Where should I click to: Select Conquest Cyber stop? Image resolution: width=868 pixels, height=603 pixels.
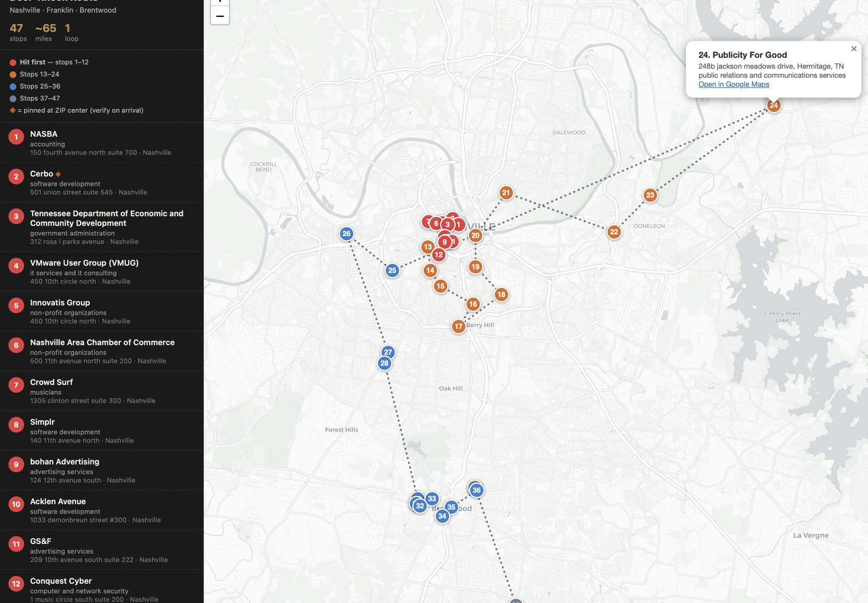point(101,587)
